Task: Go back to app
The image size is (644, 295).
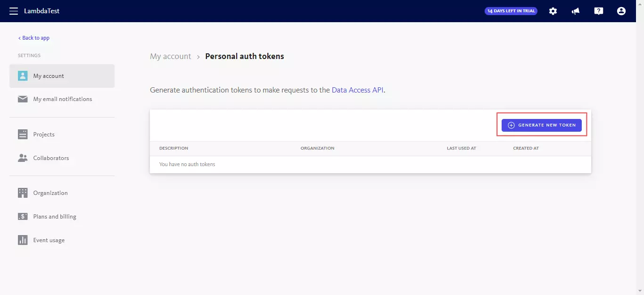Action: [34, 38]
